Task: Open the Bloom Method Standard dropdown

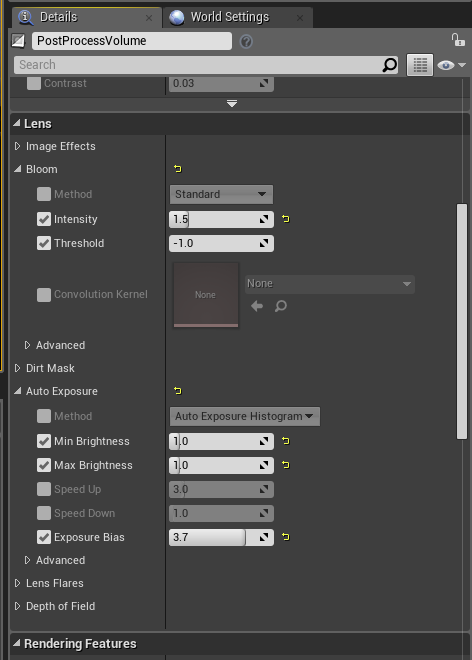Action: click(x=221, y=194)
